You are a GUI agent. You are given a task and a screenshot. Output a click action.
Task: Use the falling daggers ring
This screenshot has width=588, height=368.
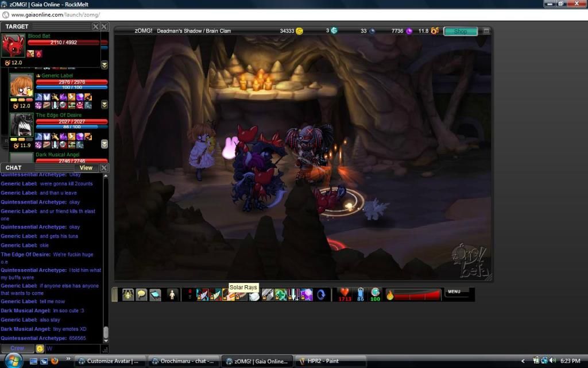click(x=293, y=294)
